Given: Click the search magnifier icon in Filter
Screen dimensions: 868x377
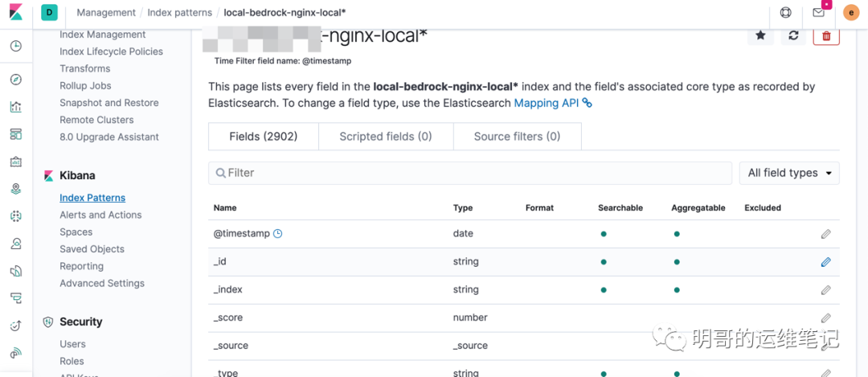Looking at the screenshot, I should [220, 174].
